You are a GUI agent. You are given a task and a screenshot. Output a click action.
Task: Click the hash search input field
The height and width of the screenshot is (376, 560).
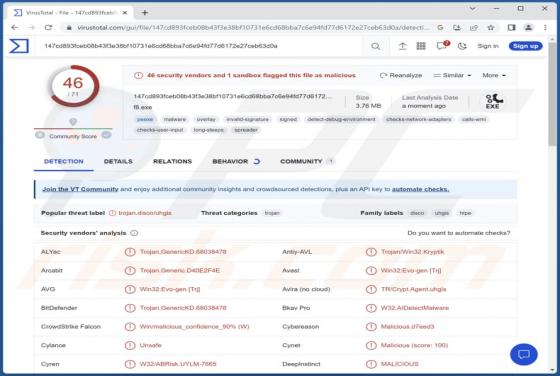click(x=200, y=46)
